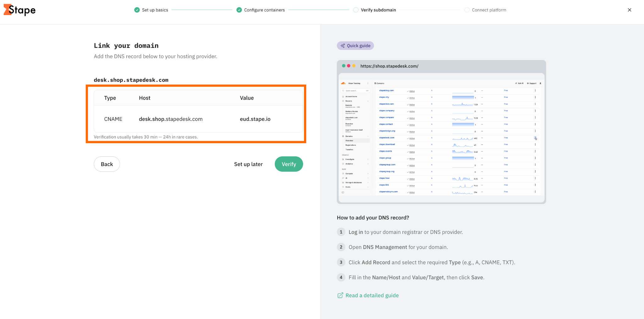Click the verification time note below the table

tap(146, 137)
